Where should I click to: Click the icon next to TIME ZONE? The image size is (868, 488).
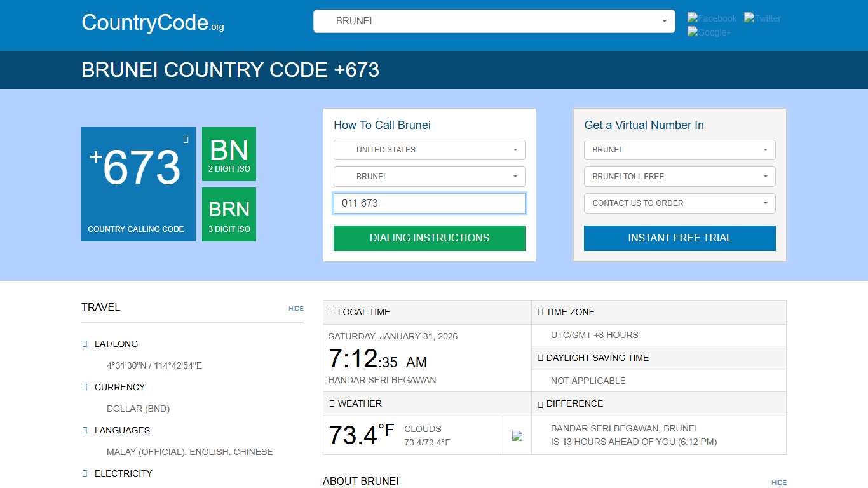[x=539, y=311]
